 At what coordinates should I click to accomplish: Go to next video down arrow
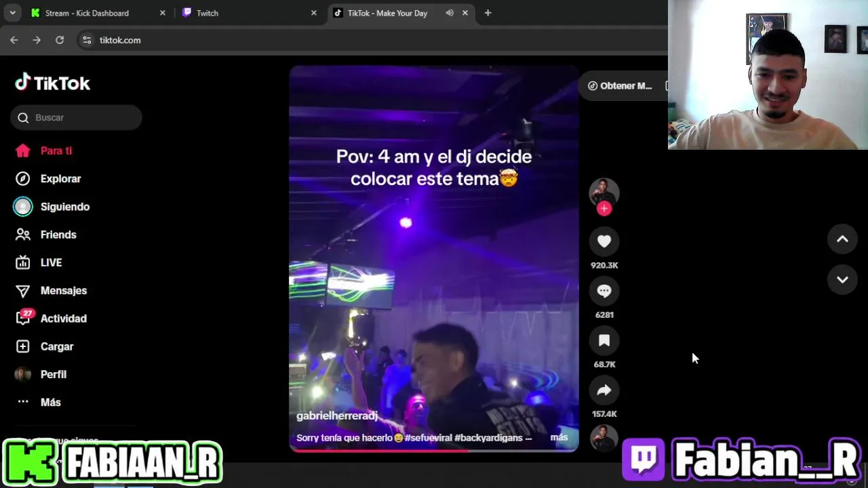(x=842, y=279)
